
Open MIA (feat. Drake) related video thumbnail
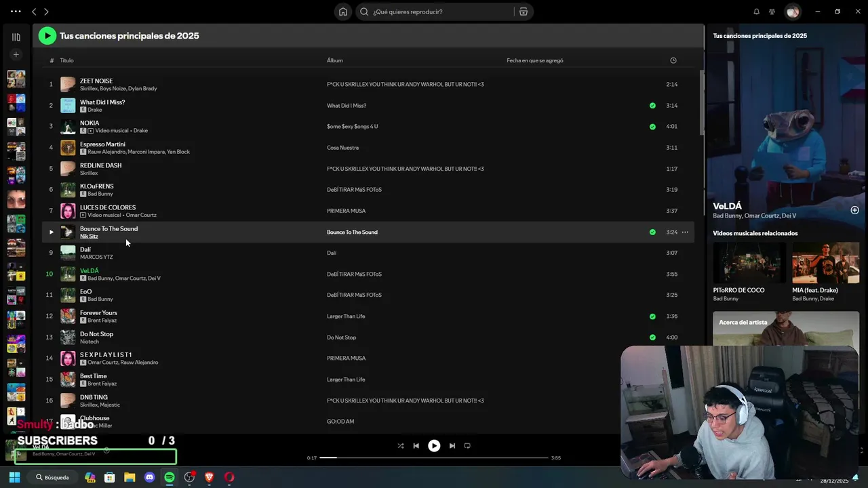point(825,263)
